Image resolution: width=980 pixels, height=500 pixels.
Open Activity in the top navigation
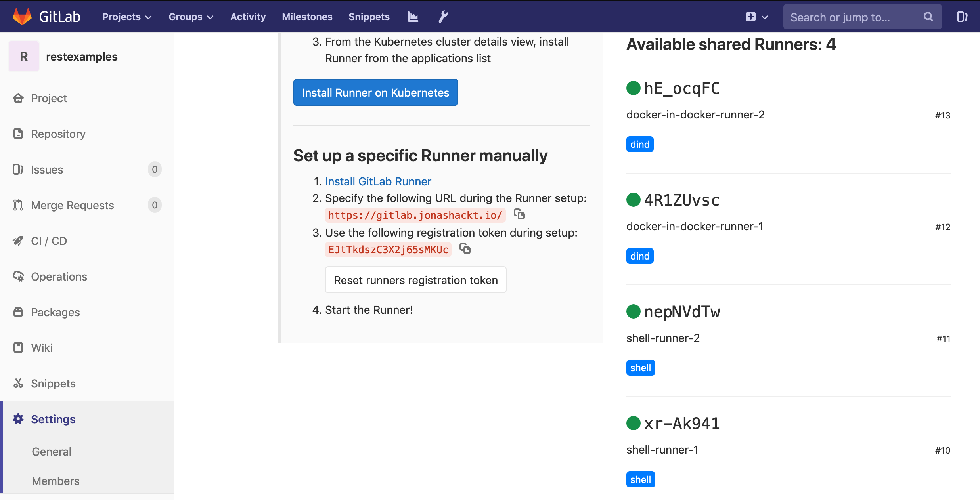coord(248,17)
